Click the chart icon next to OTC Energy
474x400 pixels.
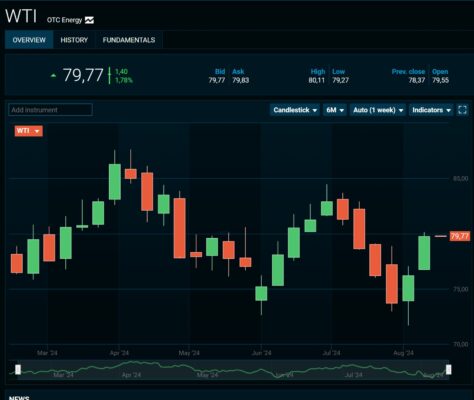pos(89,20)
